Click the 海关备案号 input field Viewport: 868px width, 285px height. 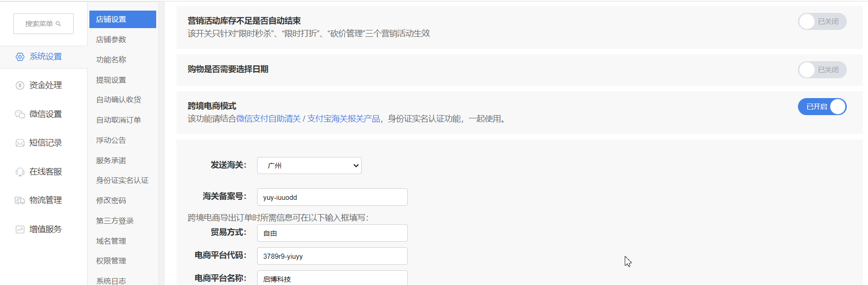[332, 197]
